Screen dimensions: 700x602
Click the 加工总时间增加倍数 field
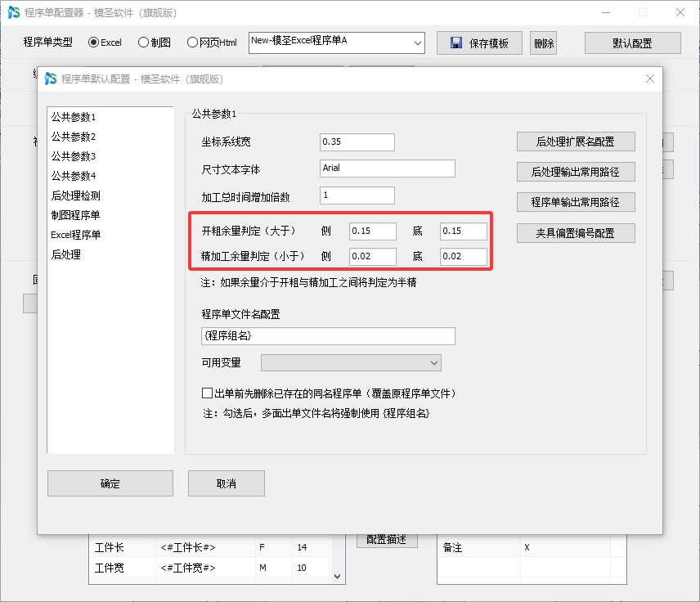pyautogui.click(x=357, y=195)
